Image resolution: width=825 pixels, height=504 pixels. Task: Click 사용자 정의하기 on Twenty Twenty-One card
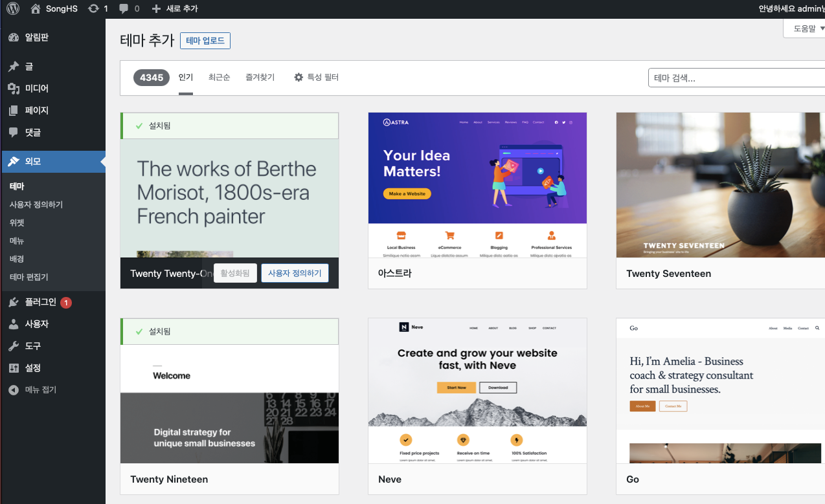point(295,273)
